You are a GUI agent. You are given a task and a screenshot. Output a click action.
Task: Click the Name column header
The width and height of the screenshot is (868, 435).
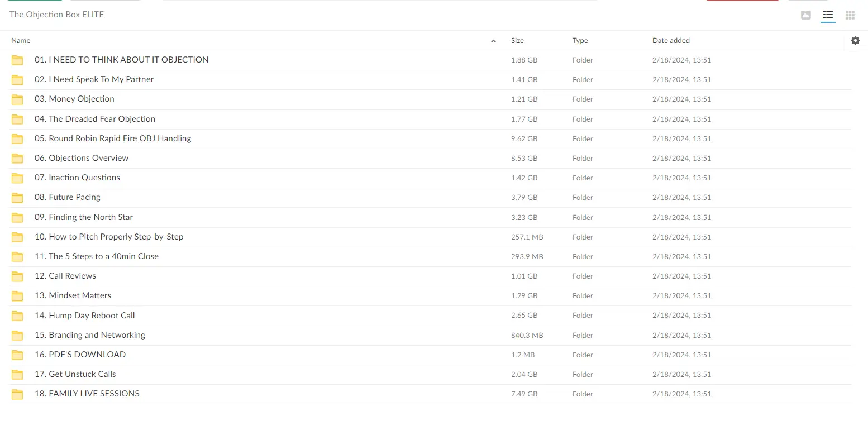(21, 40)
